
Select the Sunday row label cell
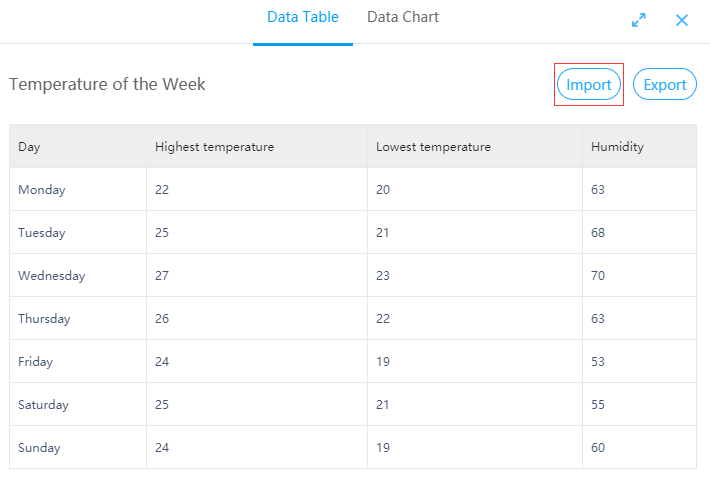tap(78, 447)
